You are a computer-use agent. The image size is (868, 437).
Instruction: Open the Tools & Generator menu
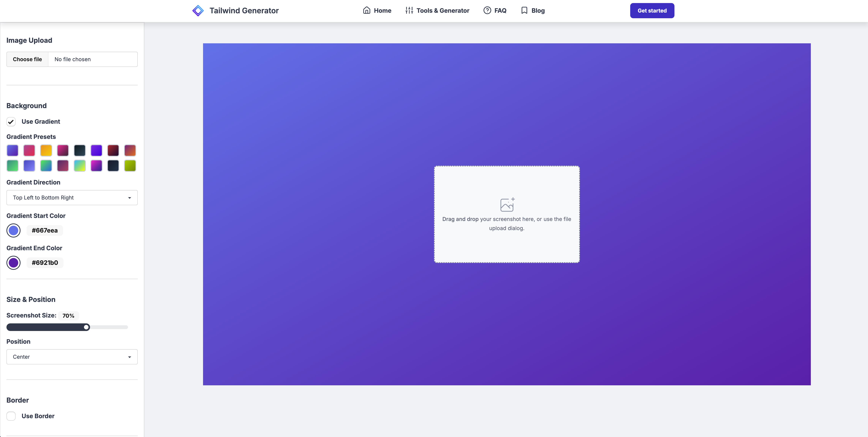click(437, 10)
